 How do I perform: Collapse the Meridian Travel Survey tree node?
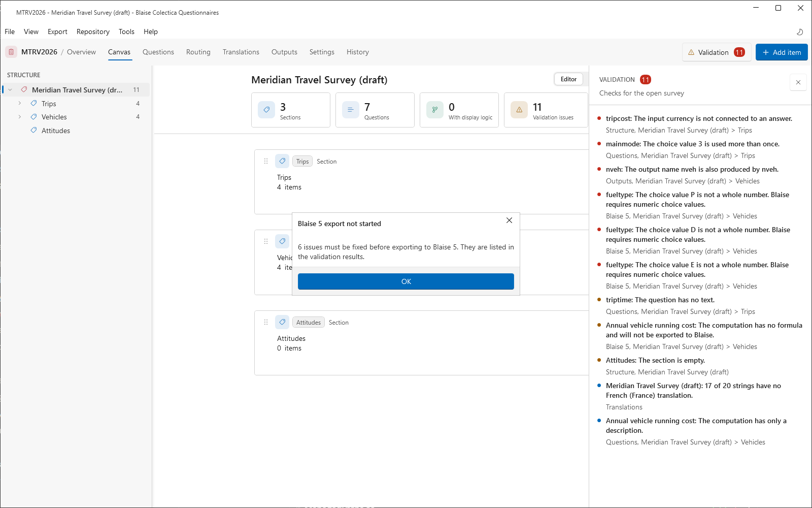click(10, 90)
